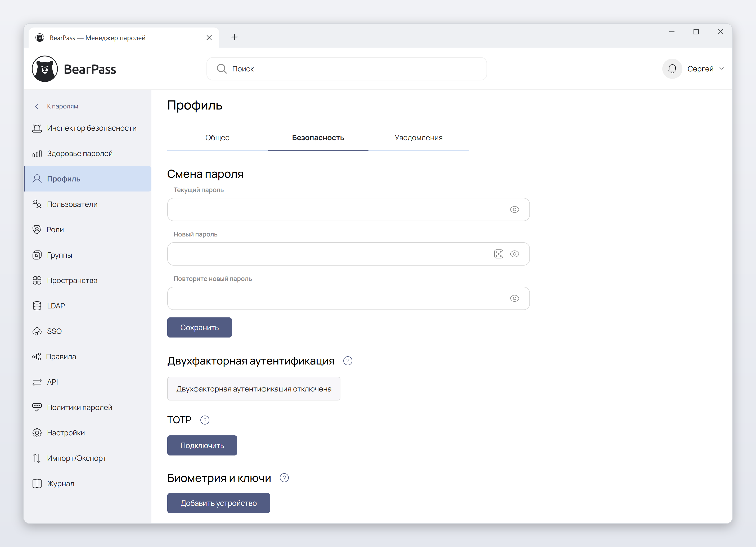
Task: Select Пользователи in the sidebar
Action: click(87, 204)
